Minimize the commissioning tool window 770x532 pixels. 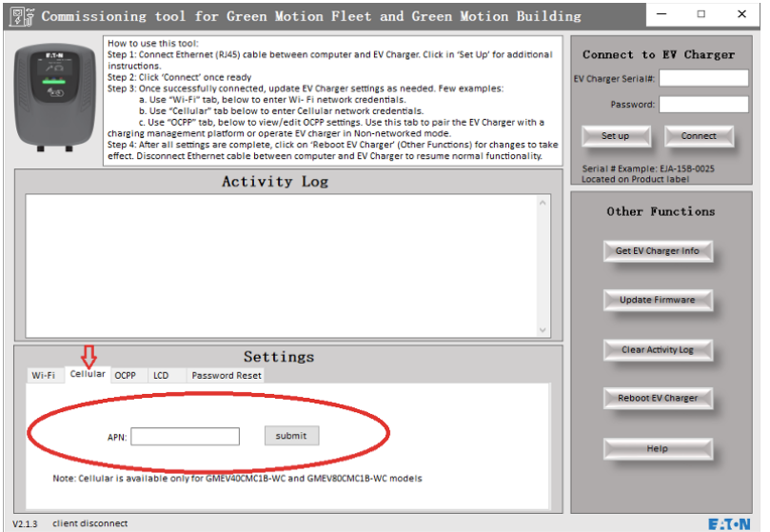(x=661, y=14)
